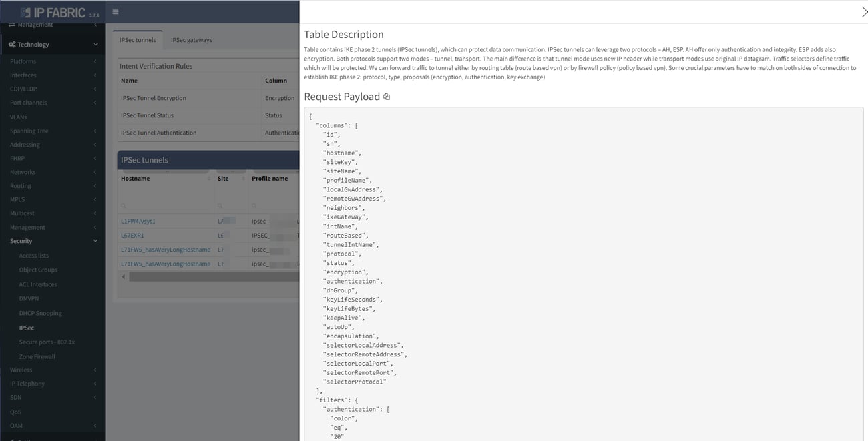Viewport: 868px width, 441px height.
Task: Open Zone Firewall in sidebar
Action: click(x=37, y=356)
